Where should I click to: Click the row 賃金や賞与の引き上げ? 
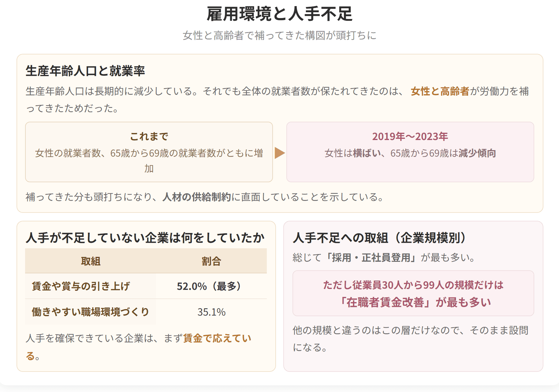[146, 286]
